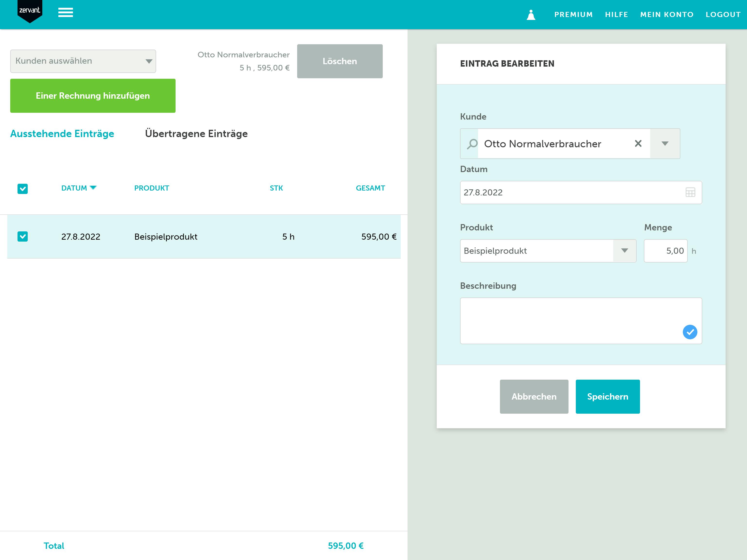Click the blue checkmark icon in description
Viewport: 747px width, 560px height.
click(x=690, y=332)
